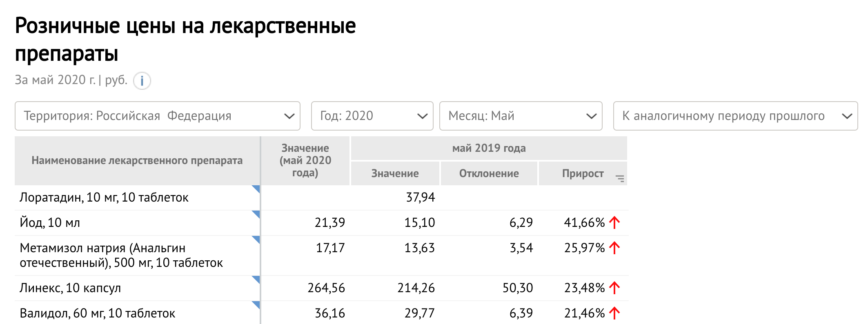Click blue corner marker on Лоратадин row

(256, 189)
